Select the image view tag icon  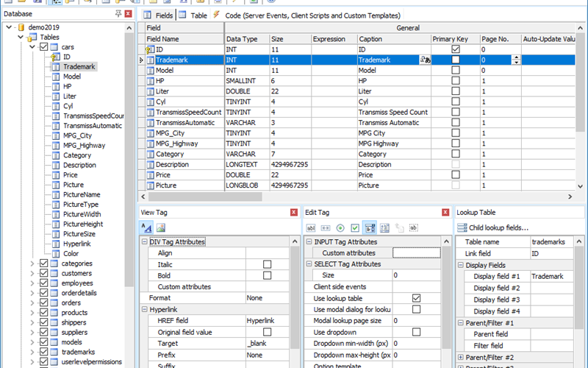(161, 227)
